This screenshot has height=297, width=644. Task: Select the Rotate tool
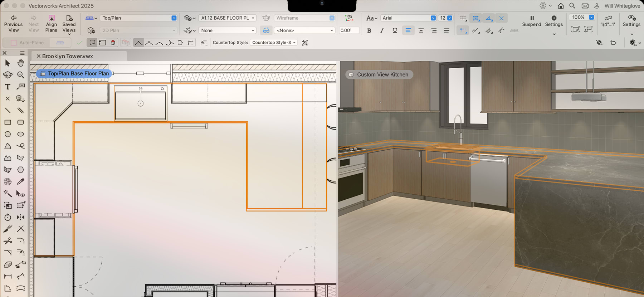8,217
